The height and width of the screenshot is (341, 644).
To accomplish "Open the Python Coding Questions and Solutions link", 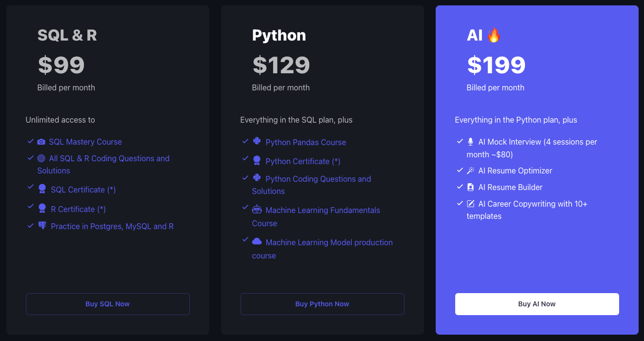I will pyautogui.click(x=318, y=179).
